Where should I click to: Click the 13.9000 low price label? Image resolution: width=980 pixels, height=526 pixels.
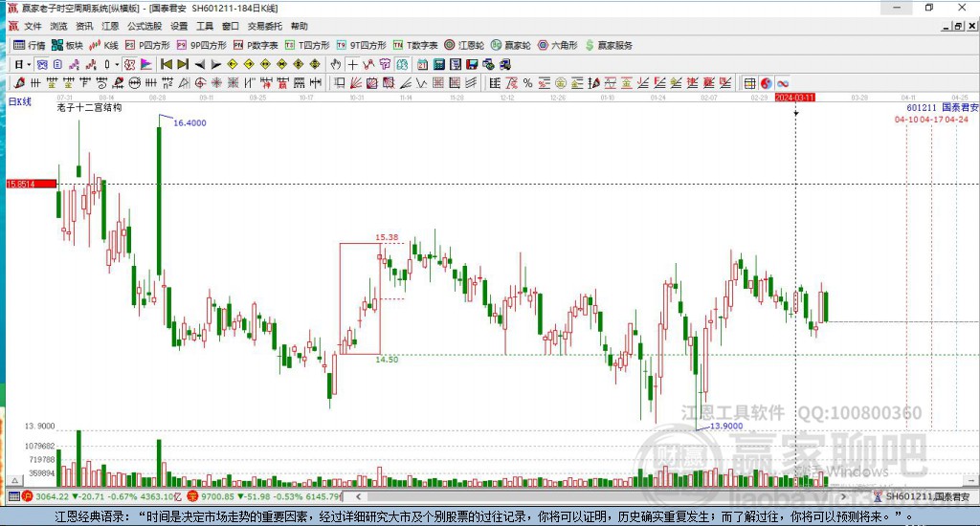click(x=726, y=426)
